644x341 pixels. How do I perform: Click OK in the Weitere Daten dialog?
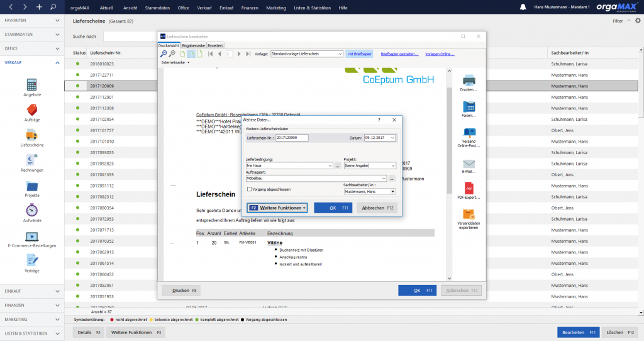pos(333,208)
